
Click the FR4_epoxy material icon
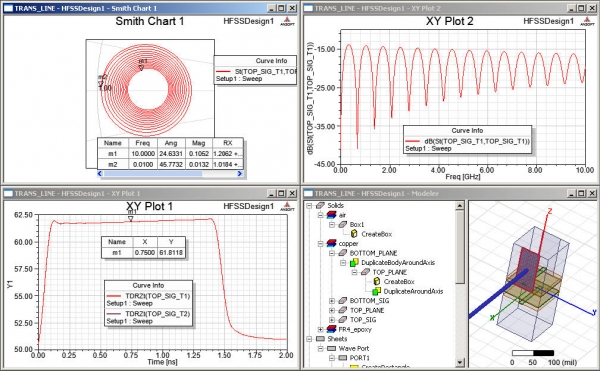click(331, 329)
